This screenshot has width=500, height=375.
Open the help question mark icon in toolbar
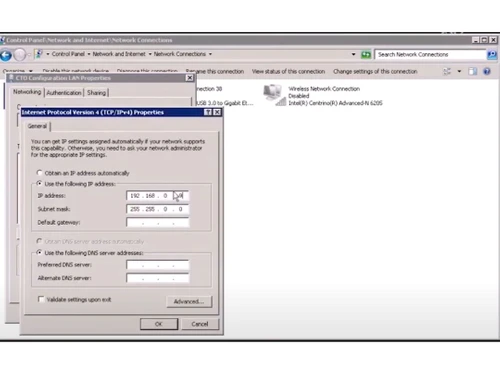click(487, 71)
